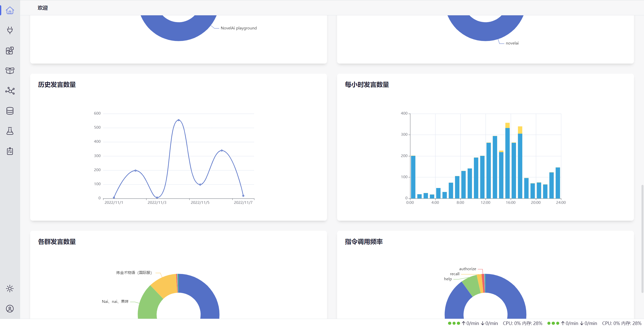Click the authorize pie label

point(468,269)
